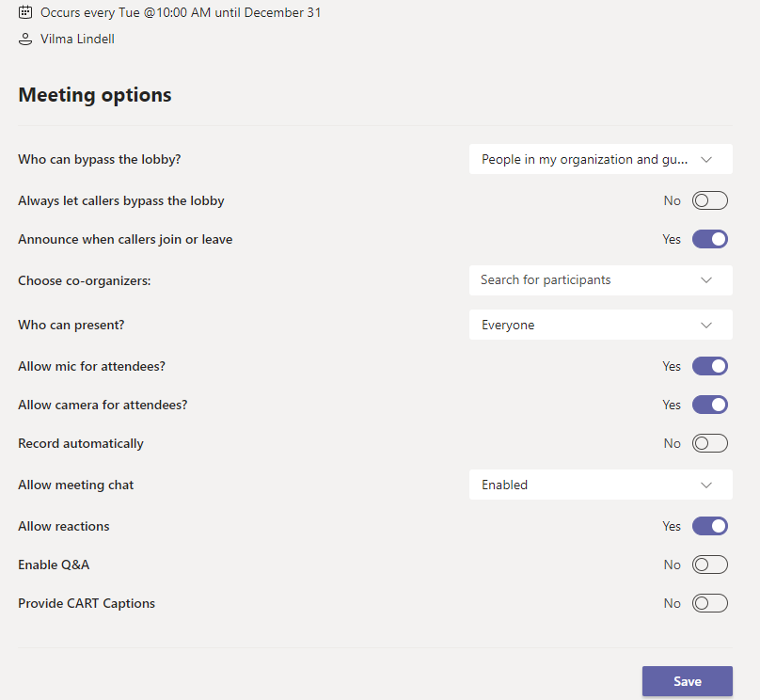
Task: Expand the Who can present dropdown
Action: [x=600, y=325]
